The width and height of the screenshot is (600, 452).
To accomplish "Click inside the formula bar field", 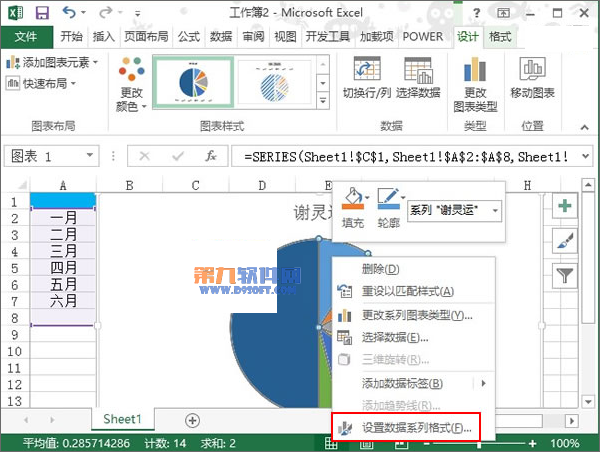I will point(406,156).
